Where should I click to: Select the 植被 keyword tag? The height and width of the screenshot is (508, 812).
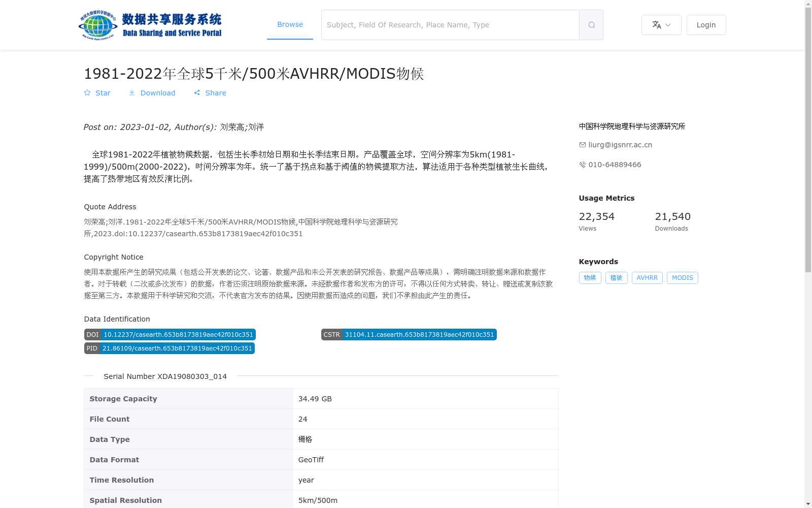tap(616, 278)
